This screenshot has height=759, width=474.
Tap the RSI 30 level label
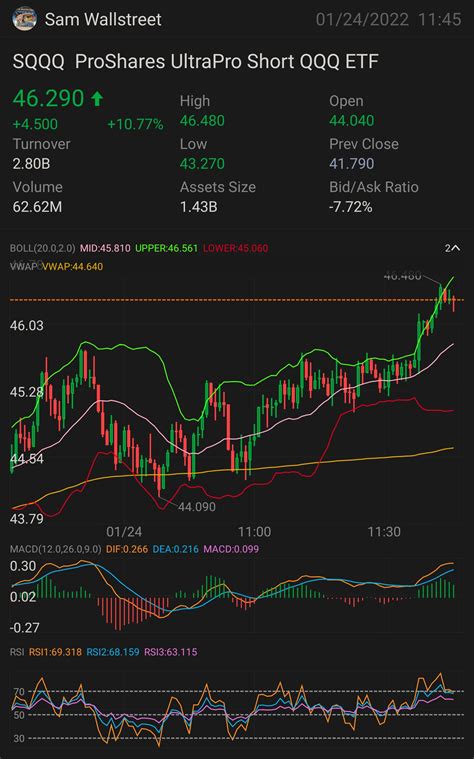coord(19,739)
